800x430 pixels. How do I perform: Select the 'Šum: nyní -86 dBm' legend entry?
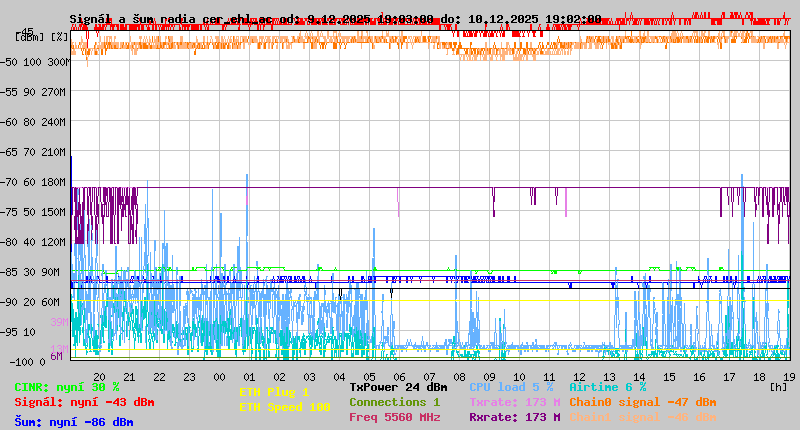click(74, 422)
